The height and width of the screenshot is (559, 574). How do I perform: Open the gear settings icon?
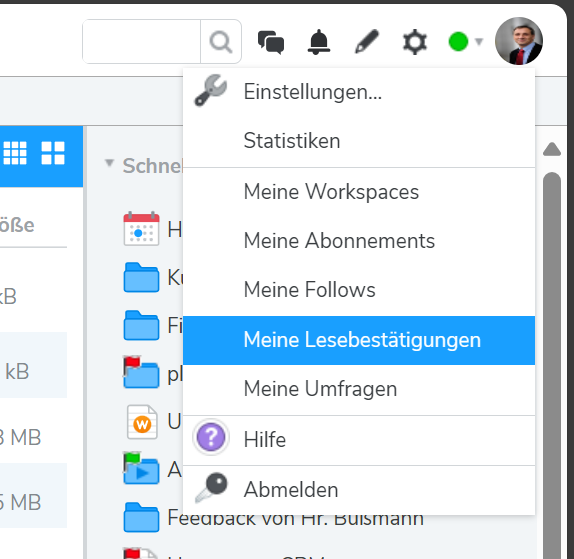(x=415, y=42)
